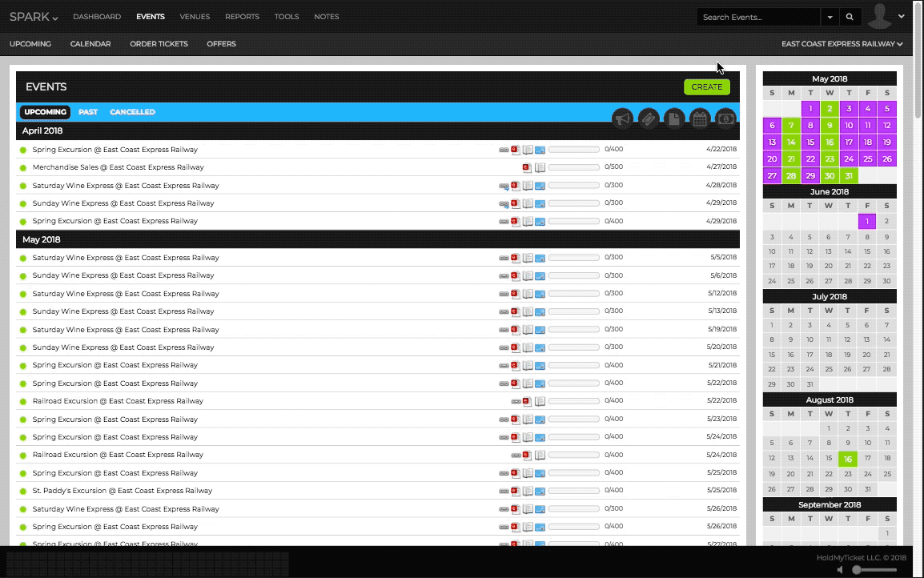Screen dimensions: 924x578
Task: Click the red document icon for 5/12/2018 Saturday Wine Express
Action: [516, 294]
